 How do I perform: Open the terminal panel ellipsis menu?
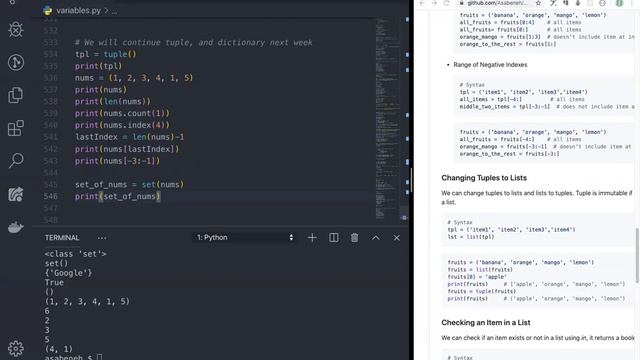(102, 238)
